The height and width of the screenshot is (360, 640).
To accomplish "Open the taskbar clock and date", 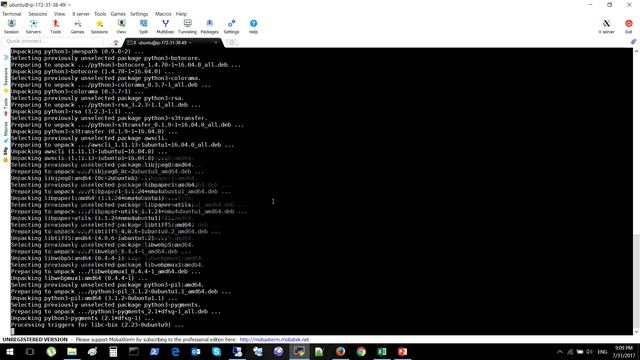I will pos(624,352).
